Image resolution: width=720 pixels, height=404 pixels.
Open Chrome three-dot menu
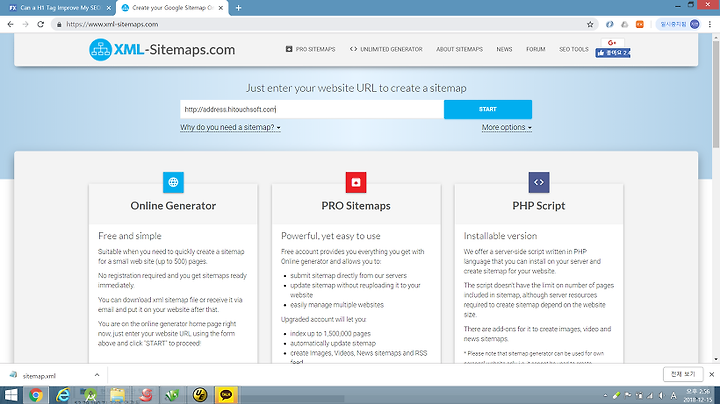tap(710, 24)
